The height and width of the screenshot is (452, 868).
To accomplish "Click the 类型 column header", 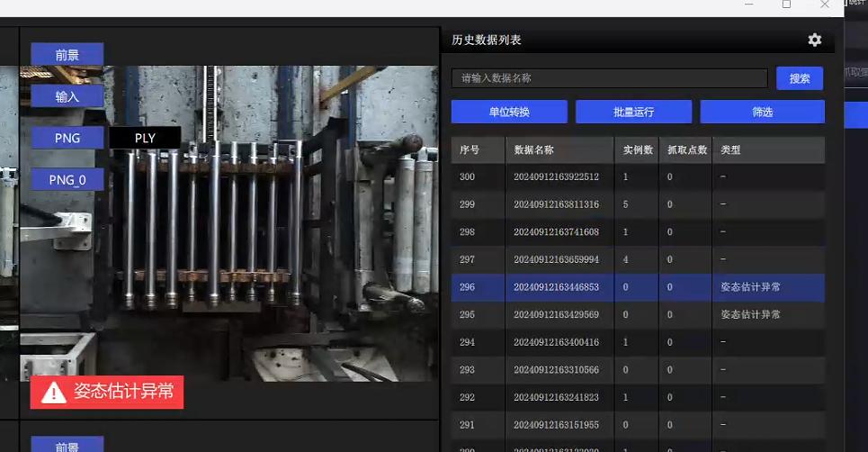I will 769,149.
